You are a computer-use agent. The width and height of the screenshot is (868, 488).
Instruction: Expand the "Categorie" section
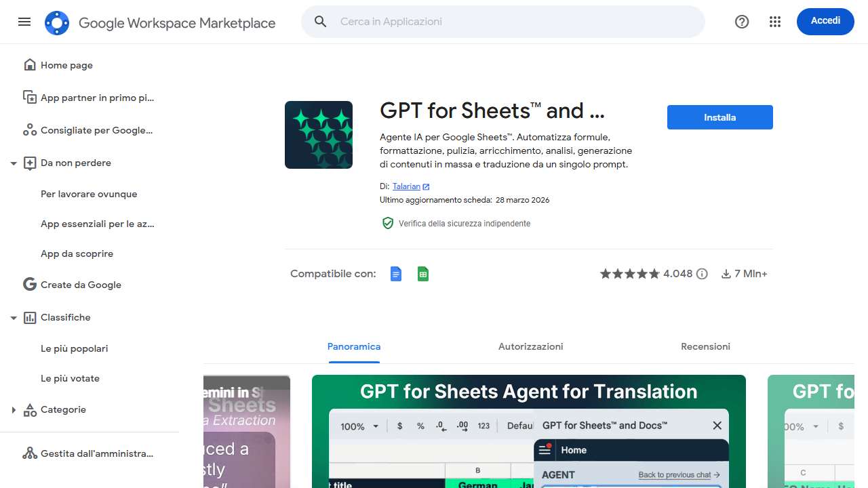coord(14,409)
